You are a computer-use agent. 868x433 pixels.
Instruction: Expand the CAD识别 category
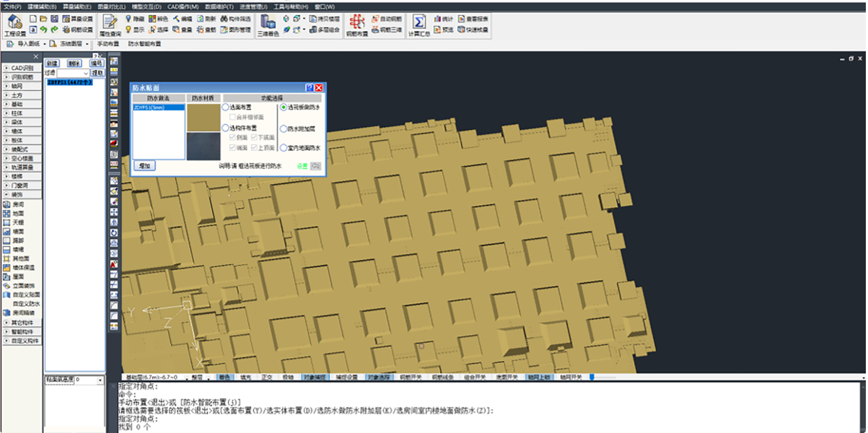pyautogui.click(x=21, y=68)
